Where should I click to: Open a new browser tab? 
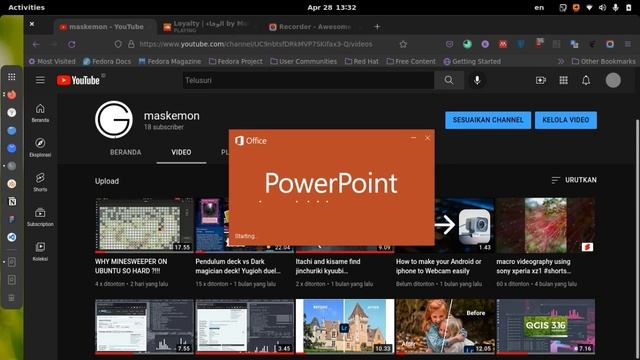[x=377, y=27]
